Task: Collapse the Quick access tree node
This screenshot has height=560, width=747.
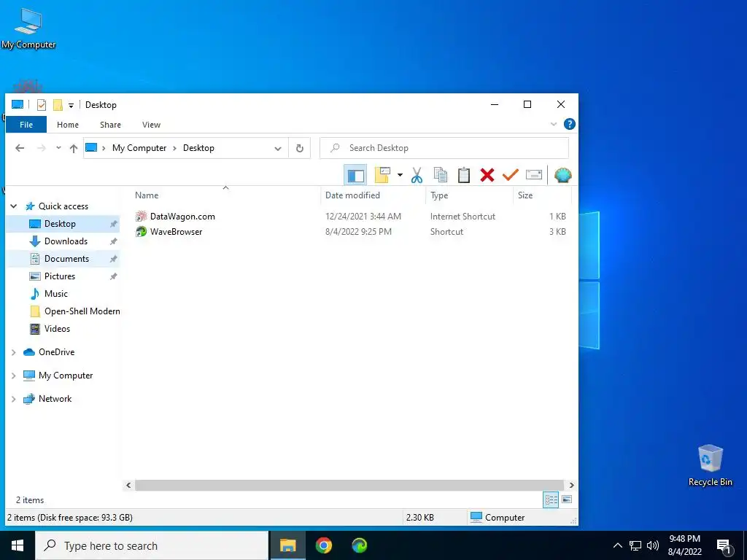Action: coord(14,206)
